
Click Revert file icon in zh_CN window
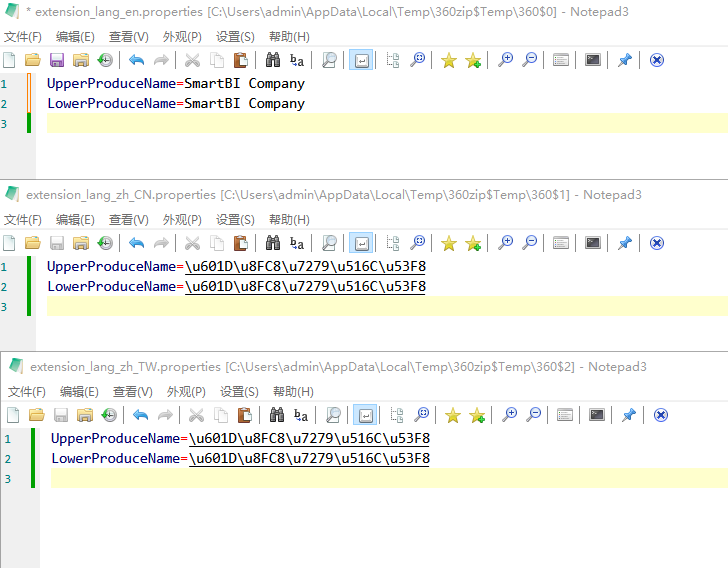tap(105, 243)
